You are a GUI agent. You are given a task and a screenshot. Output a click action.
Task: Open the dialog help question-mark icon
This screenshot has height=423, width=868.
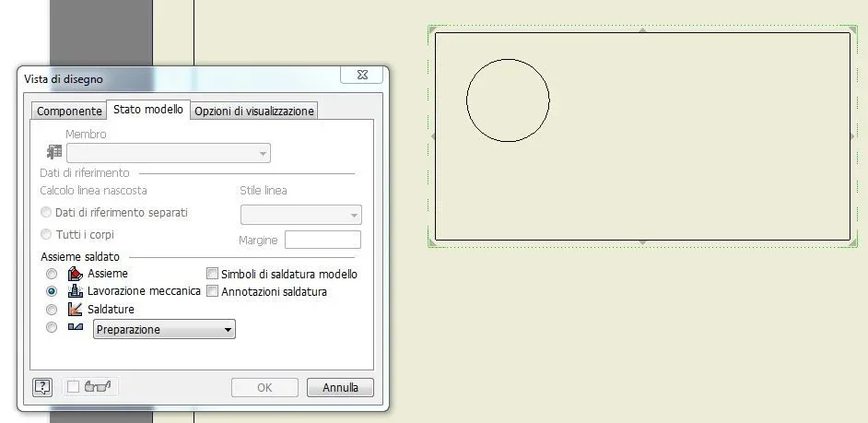(42, 387)
